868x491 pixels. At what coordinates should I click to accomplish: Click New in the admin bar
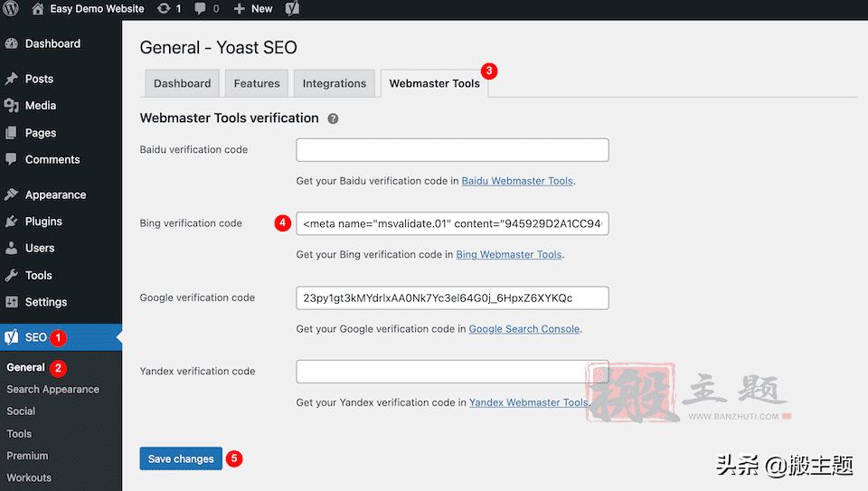click(253, 8)
